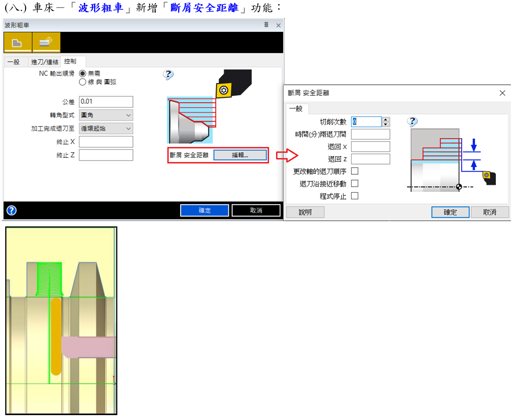
Task: Increase 切削次數 with the up spinner arrow
Action: [386, 120]
